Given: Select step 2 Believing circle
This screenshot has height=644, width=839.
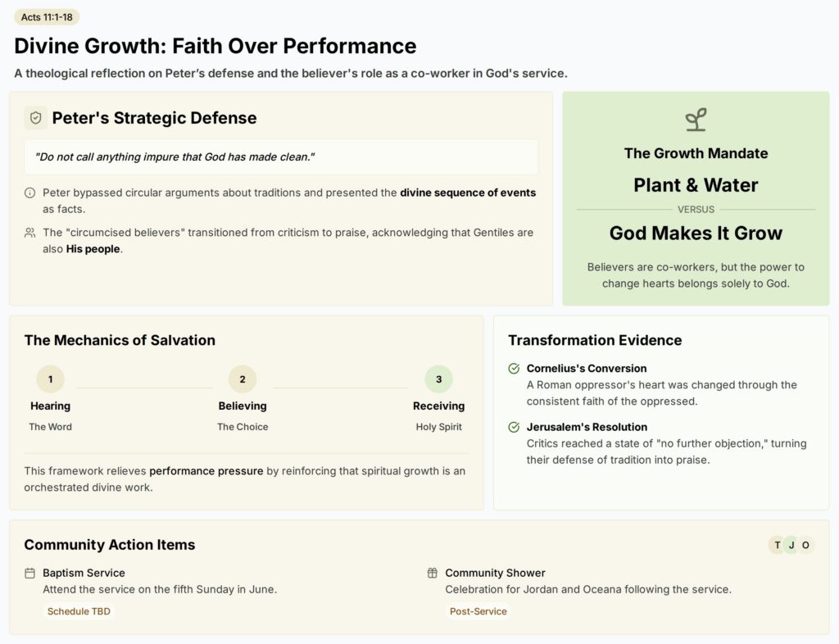Looking at the screenshot, I should point(243,379).
